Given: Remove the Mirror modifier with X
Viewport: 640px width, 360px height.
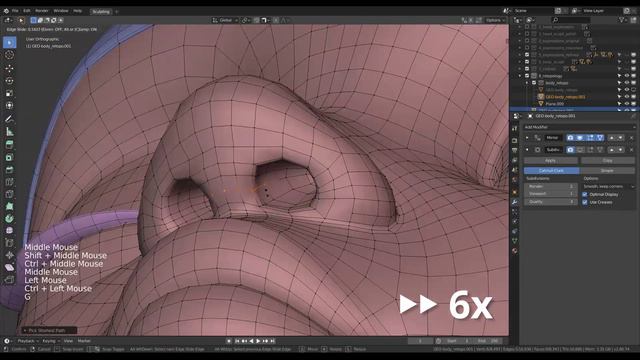Looking at the screenshot, I should 631,138.
